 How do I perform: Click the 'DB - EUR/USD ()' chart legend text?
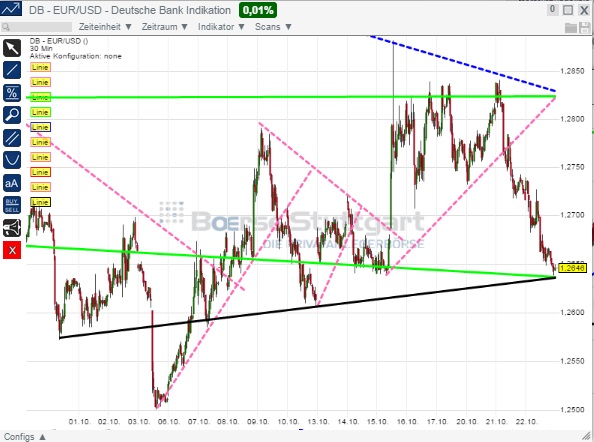pos(59,41)
